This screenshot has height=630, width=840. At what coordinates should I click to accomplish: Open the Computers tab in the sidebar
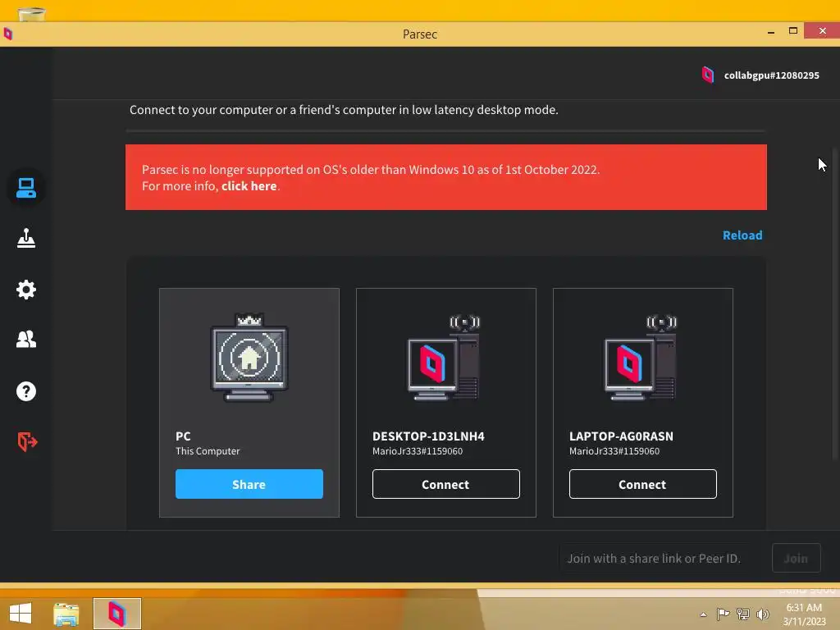coord(25,188)
